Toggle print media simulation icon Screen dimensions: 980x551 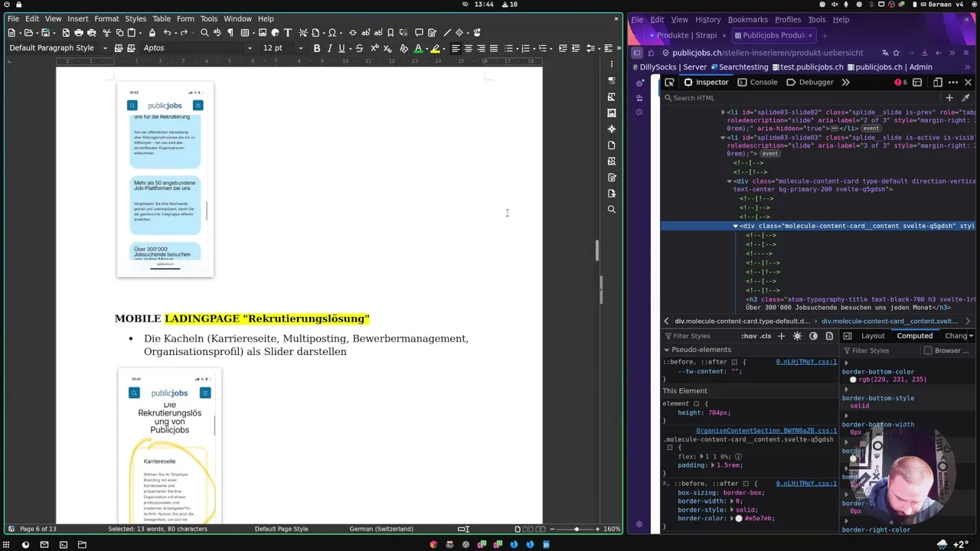pyautogui.click(x=829, y=336)
